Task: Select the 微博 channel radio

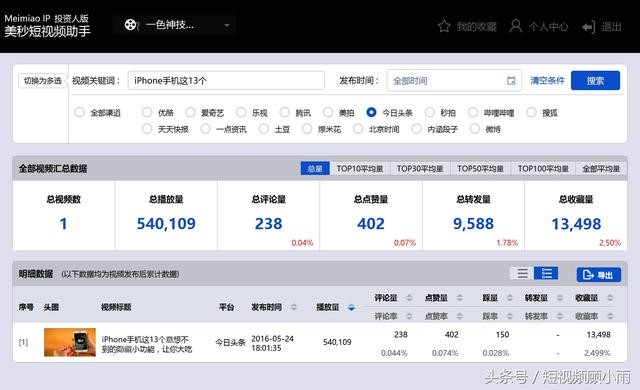Action: (475, 129)
